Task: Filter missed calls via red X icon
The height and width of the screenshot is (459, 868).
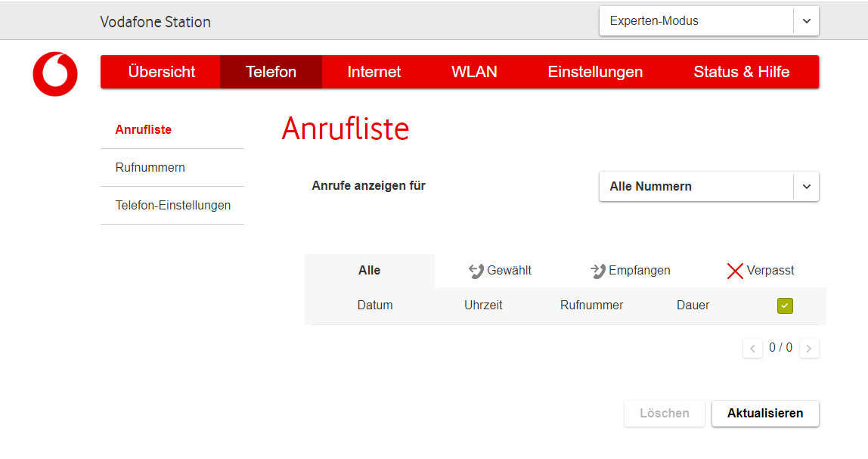Action: (x=734, y=271)
